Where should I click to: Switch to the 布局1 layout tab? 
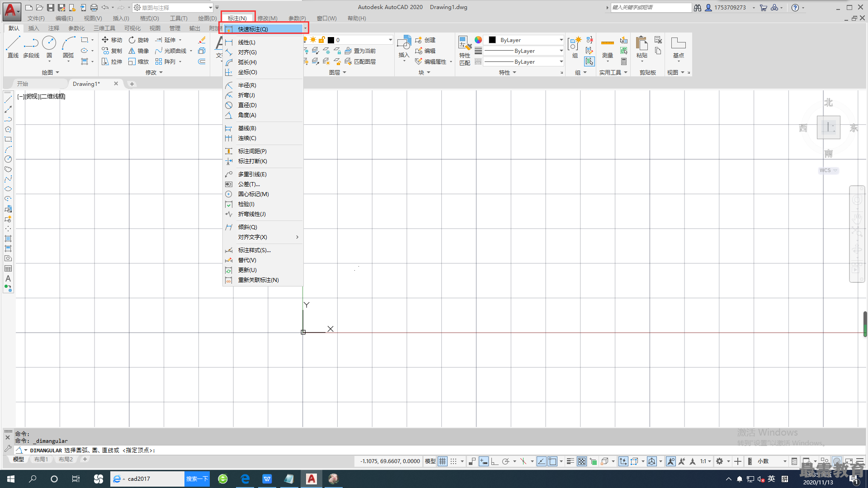tap(41, 459)
